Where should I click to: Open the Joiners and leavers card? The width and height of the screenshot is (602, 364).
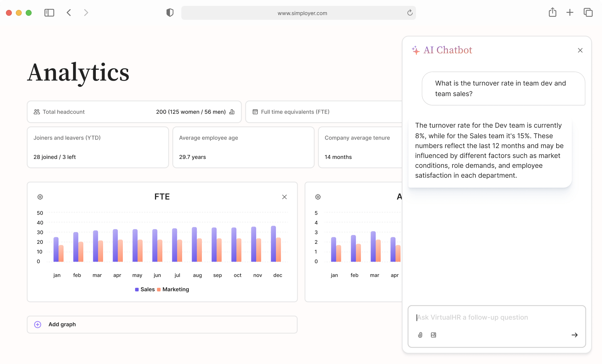(x=98, y=147)
